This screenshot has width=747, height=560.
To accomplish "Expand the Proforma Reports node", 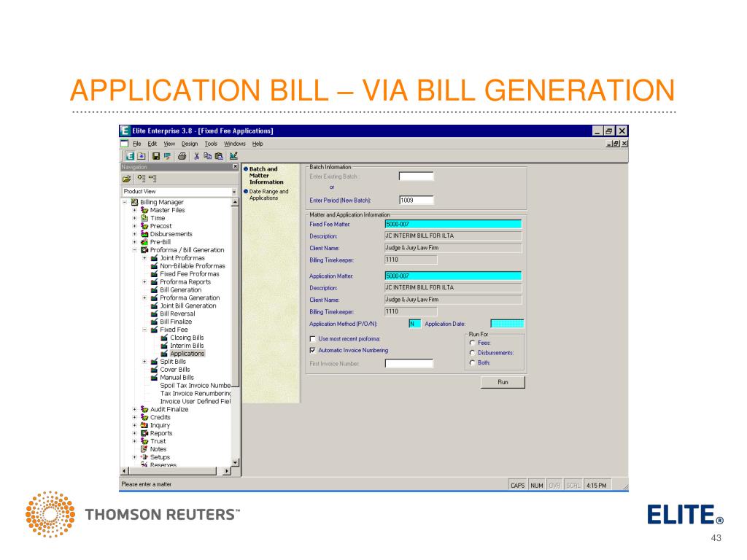I will (x=145, y=282).
